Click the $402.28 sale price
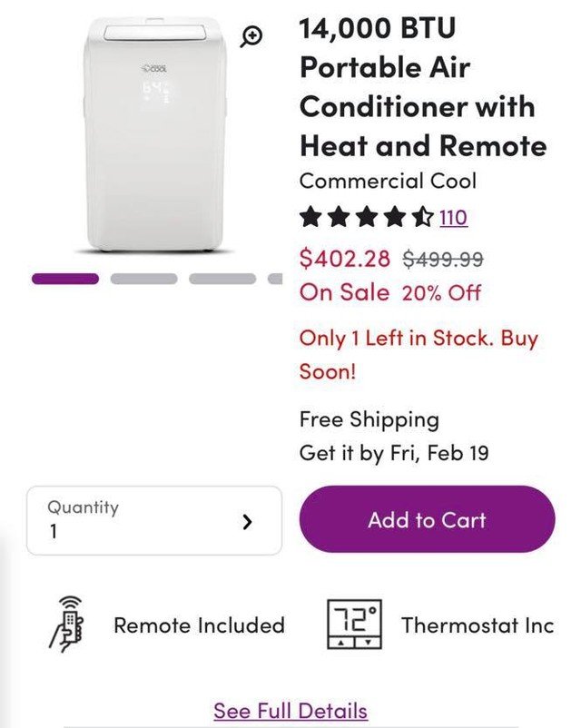 tap(345, 259)
